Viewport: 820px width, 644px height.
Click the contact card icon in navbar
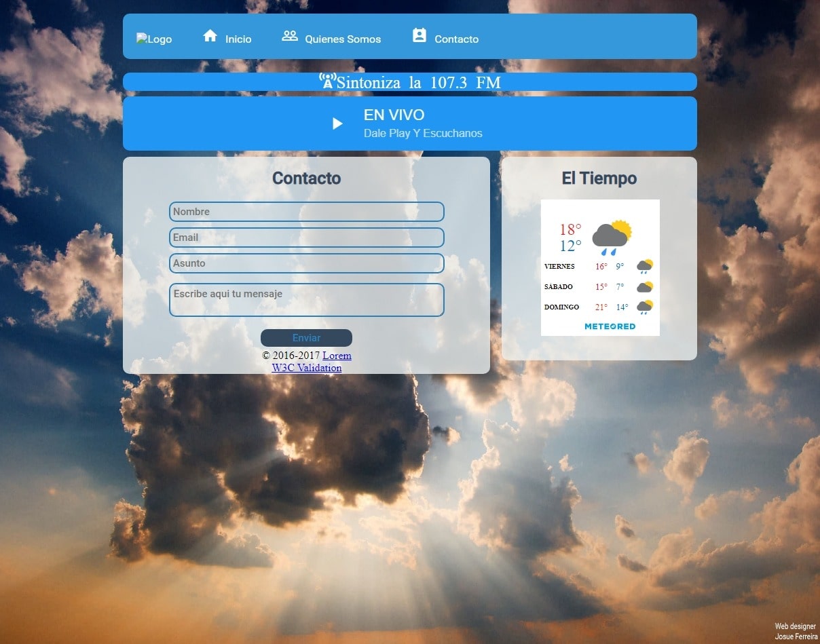point(420,36)
